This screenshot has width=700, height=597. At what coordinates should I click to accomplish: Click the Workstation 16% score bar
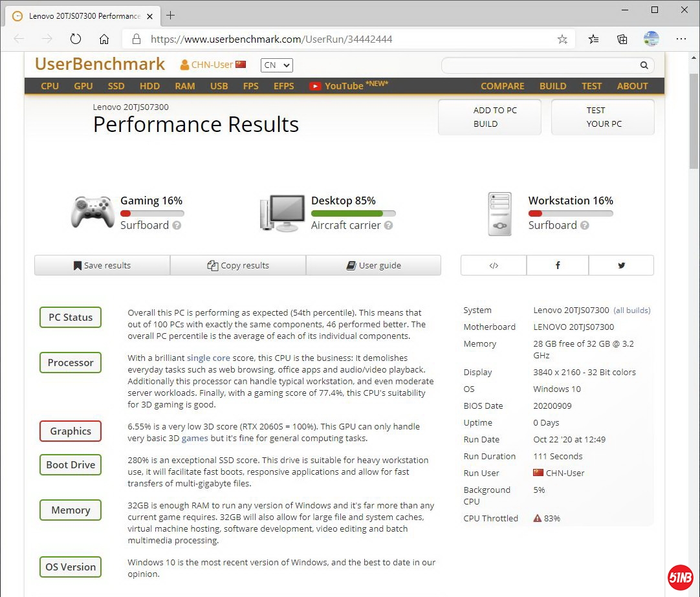pos(571,213)
